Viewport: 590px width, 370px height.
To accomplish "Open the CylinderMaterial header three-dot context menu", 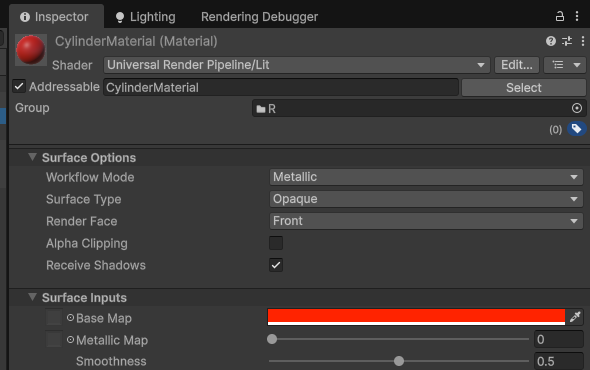I will 582,41.
